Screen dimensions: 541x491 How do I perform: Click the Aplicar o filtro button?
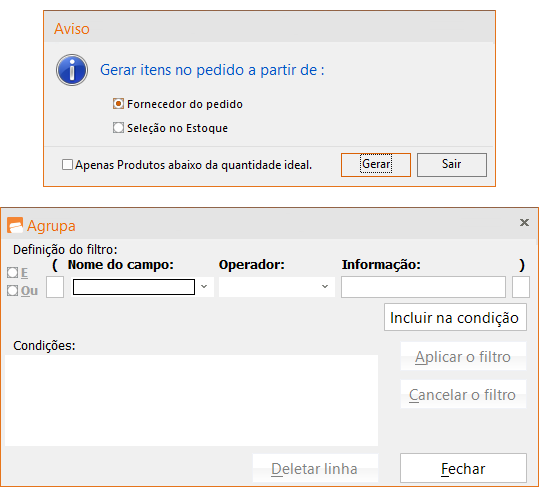pyautogui.click(x=463, y=356)
